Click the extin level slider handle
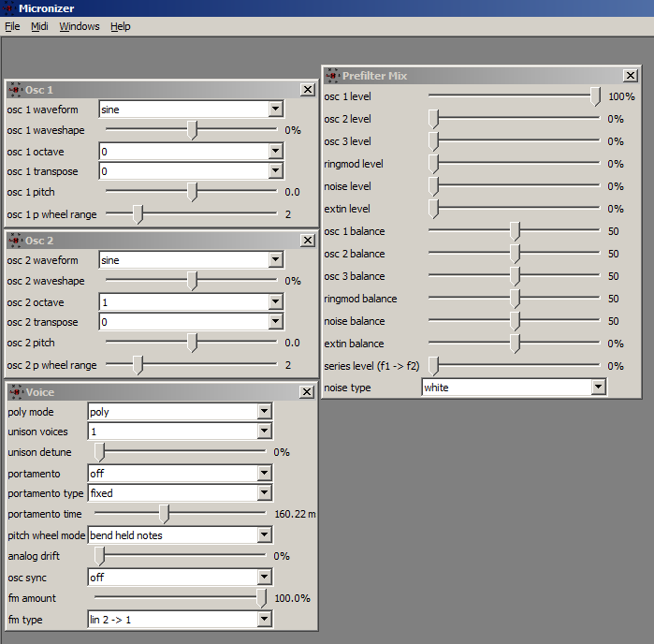The height and width of the screenshot is (644, 654). [x=434, y=209]
